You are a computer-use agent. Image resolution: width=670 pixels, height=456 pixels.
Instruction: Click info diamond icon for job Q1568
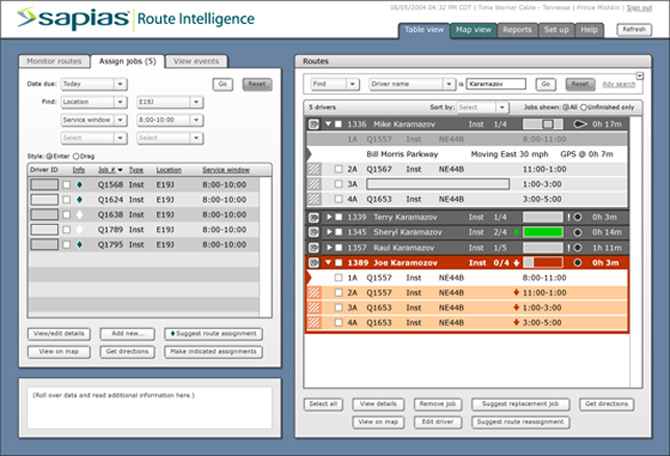click(79, 185)
